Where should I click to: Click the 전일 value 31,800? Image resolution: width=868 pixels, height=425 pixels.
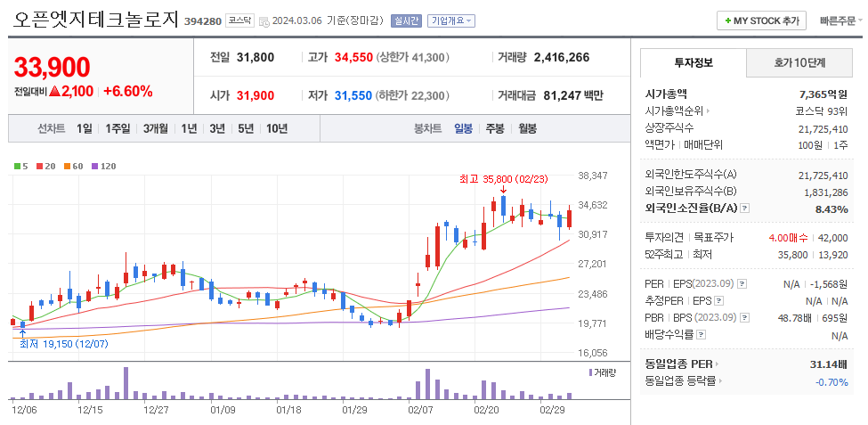click(x=256, y=57)
